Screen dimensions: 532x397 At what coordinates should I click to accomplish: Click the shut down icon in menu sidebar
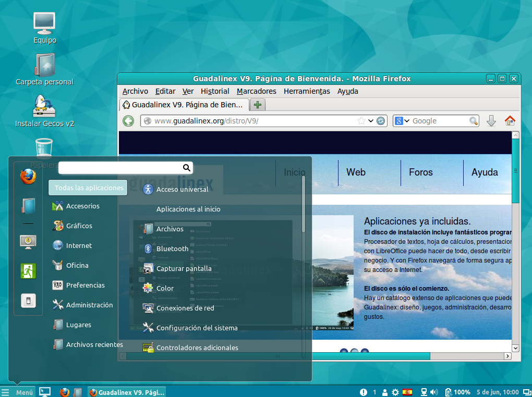point(28,301)
